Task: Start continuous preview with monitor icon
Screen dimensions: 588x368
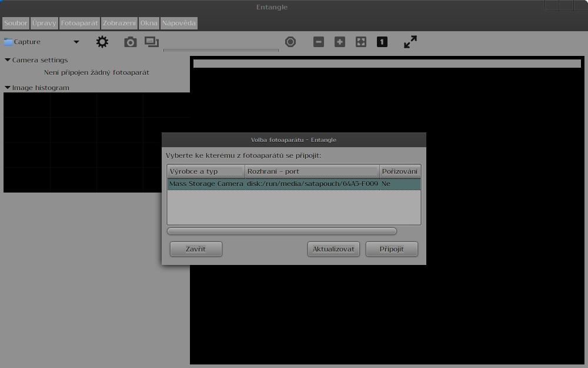Action: (152, 42)
